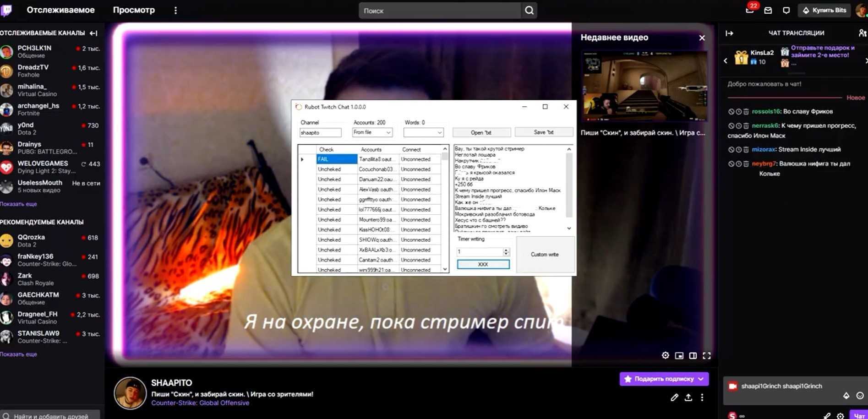The height and width of the screenshot is (419, 868).
Task: Open the Words combo box
Action: [x=423, y=132]
